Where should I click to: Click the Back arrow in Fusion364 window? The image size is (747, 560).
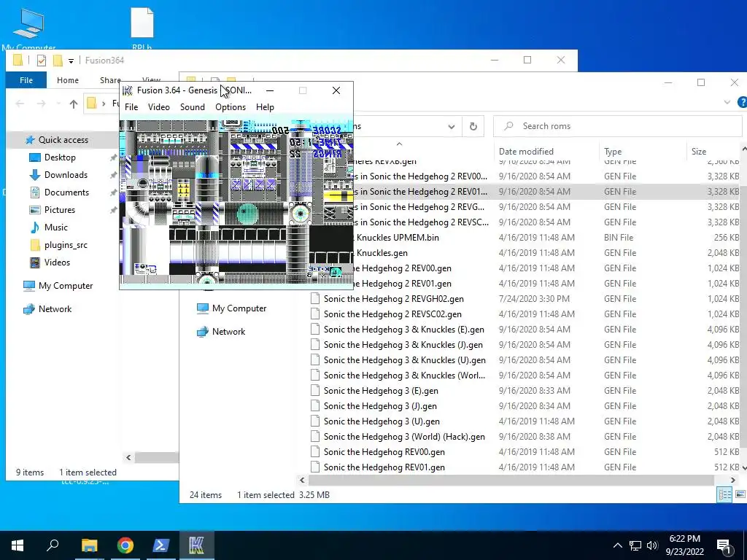20,104
